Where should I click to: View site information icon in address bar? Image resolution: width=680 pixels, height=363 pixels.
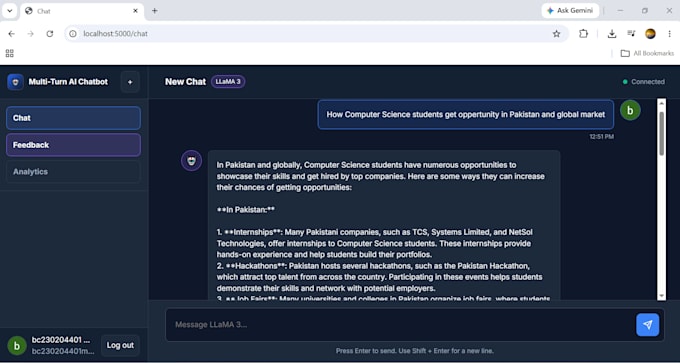73,34
